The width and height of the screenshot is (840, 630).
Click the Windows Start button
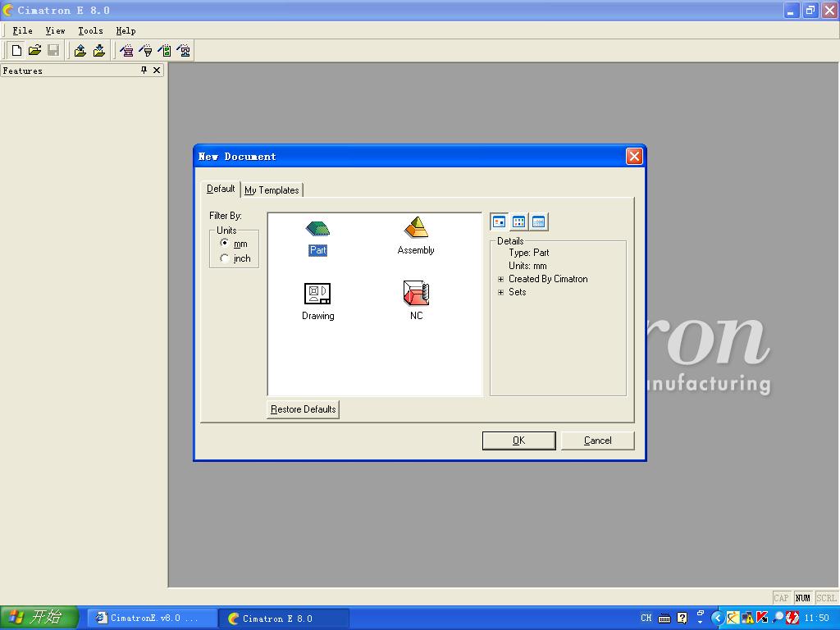pyautogui.click(x=39, y=618)
